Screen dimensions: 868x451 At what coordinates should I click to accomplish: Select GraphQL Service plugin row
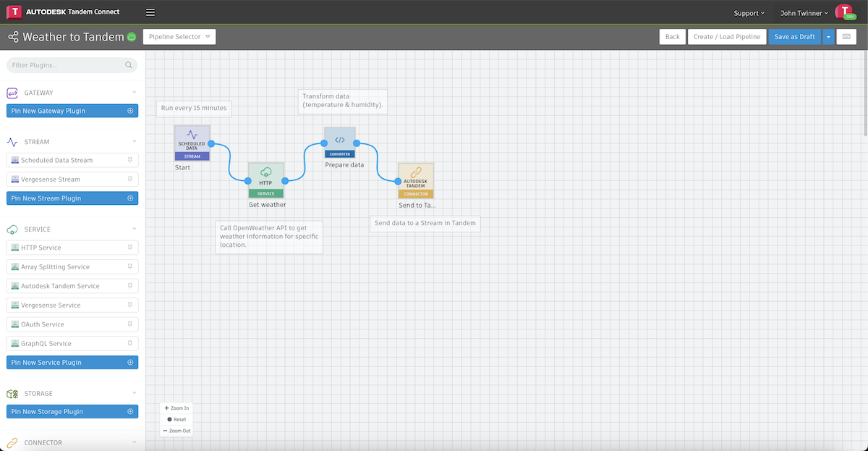(72, 344)
